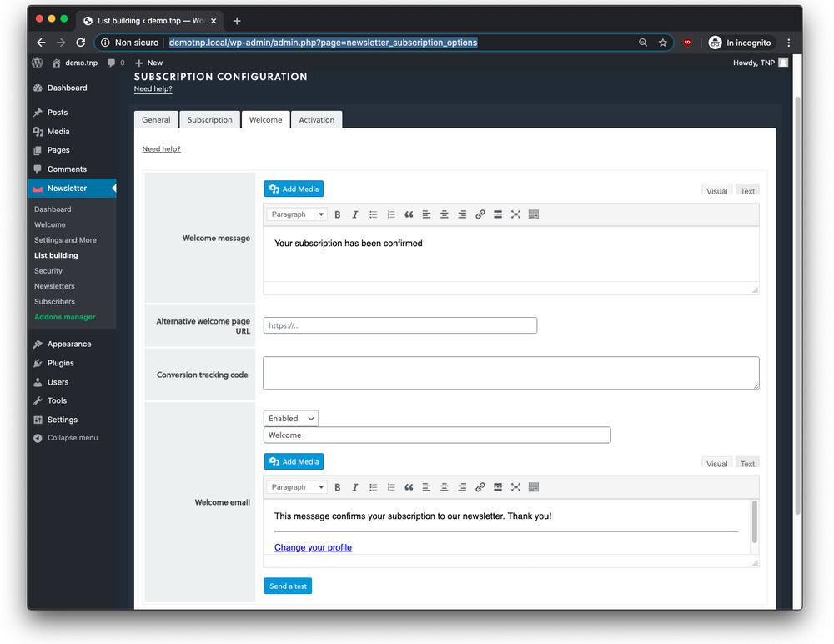Click the page vertical scrollbar

797,305
